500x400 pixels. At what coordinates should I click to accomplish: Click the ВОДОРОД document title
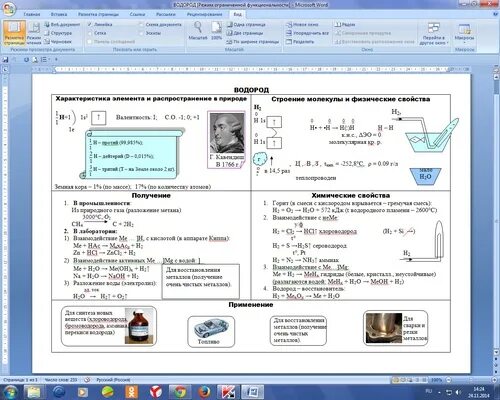click(x=251, y=90)
